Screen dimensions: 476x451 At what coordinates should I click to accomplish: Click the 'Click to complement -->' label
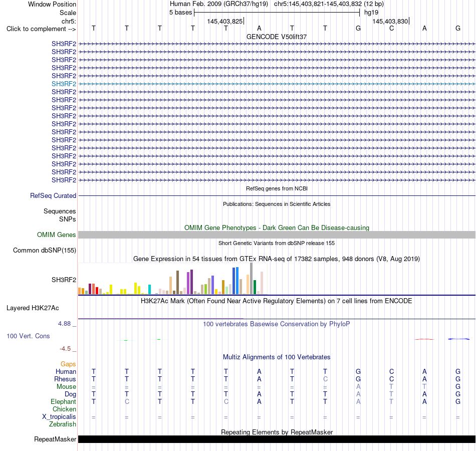coord(41,29)
